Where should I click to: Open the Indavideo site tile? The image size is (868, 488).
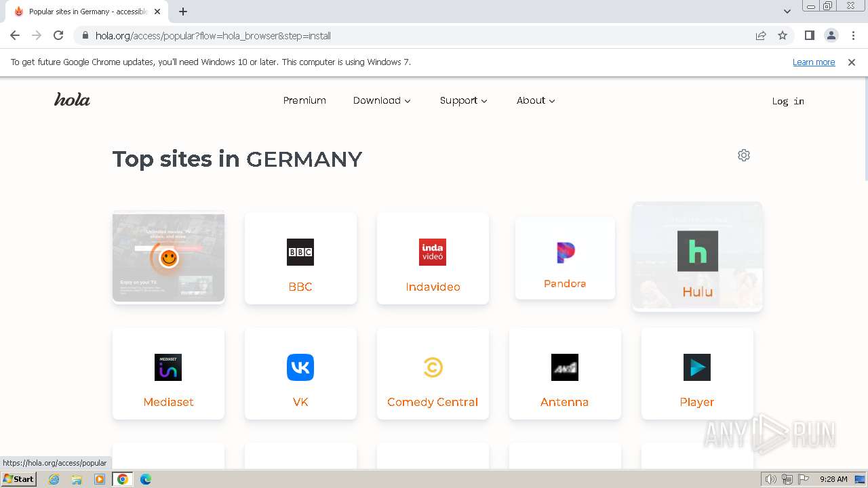coord(433,258)
